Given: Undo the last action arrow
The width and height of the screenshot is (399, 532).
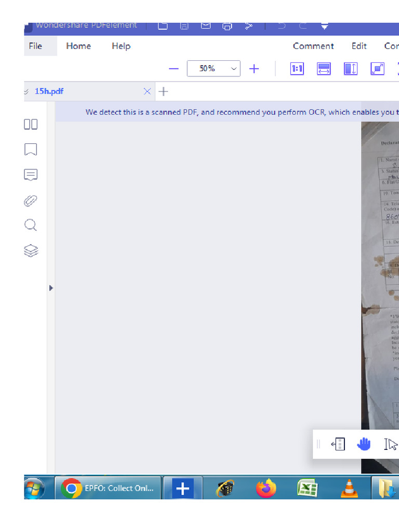Looking at the screenshot, I should (x=282, y=26).
